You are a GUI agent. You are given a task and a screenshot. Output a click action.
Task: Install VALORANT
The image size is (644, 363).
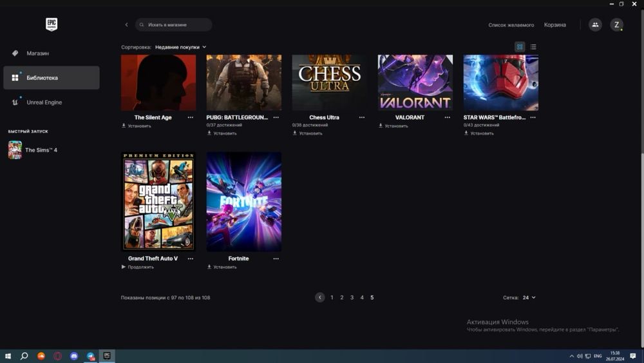click(x=393, y=126)
